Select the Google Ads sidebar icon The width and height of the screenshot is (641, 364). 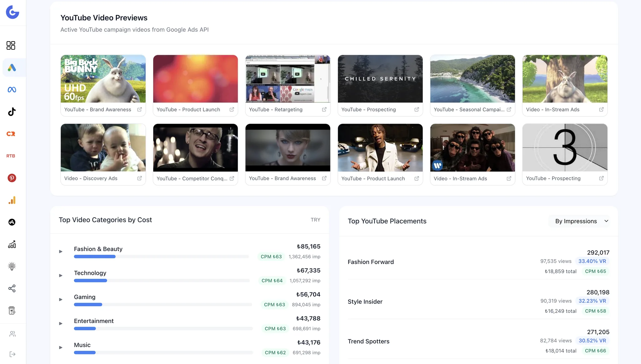pyautogui.click(x=12, y=68)
